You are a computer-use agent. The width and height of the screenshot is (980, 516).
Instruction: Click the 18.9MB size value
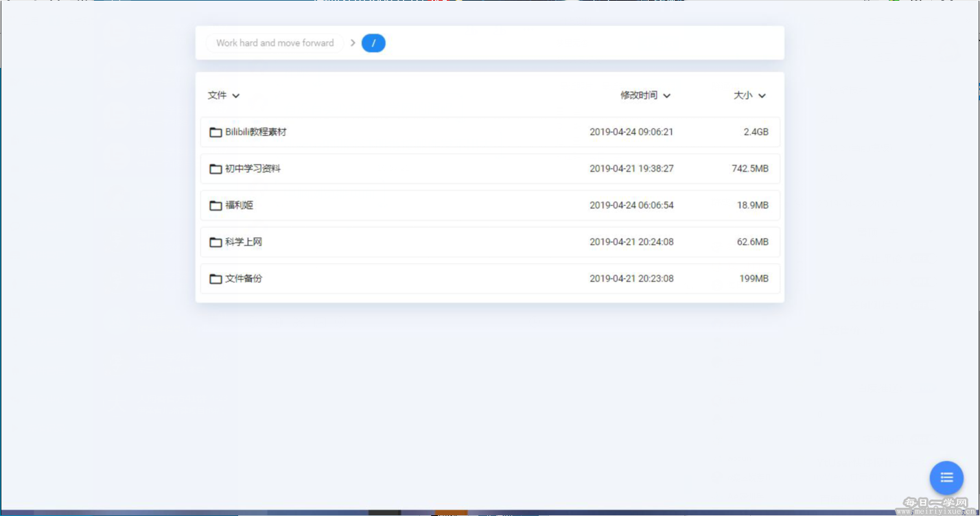[753, 205]
